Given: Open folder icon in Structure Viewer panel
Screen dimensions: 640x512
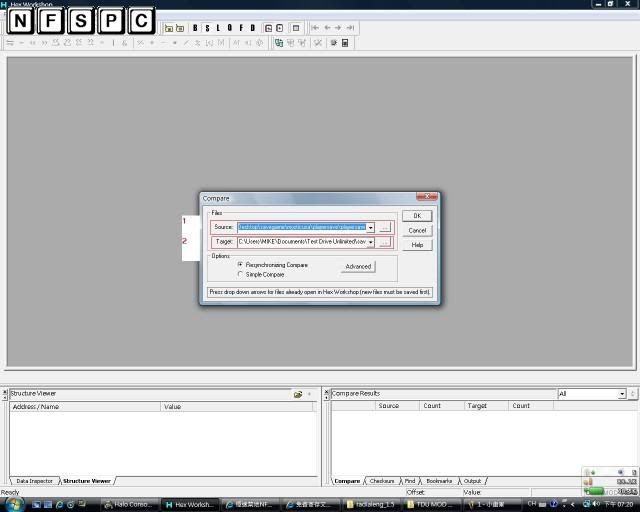Looking at the screenshot, I should (298, 394).
